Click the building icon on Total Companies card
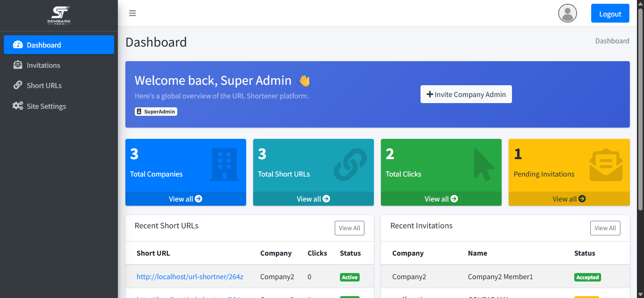 click(x=224, y=165)
